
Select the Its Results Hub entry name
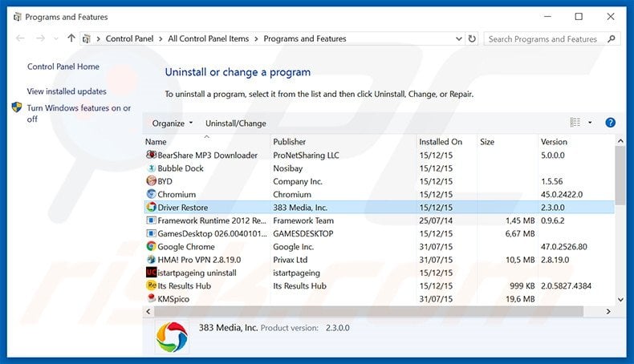click(184, 285)
